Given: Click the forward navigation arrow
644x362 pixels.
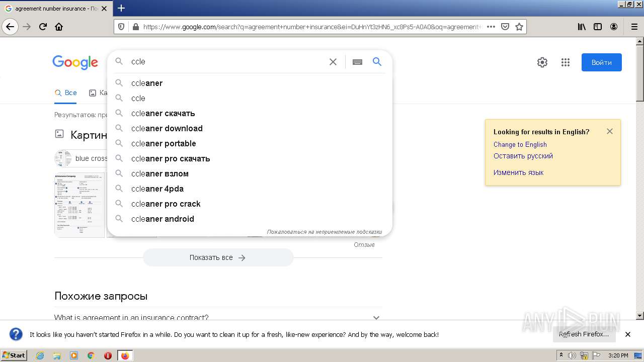Looking at the screenshot, I should tap(27, 27).
